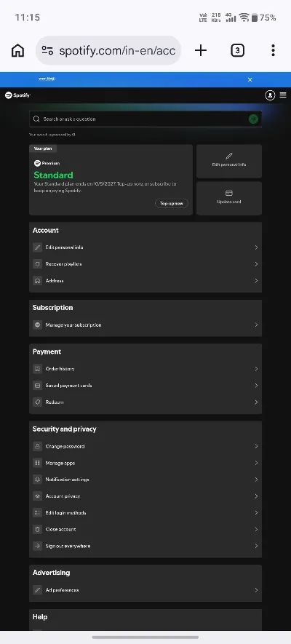Tap the Wi-Fi icon in status bar
This screenshot has width=291, height=644.
(244, 17)
